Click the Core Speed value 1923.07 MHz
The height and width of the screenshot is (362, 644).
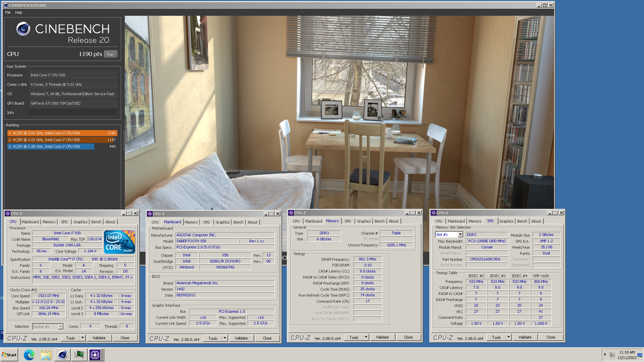[49, 296]
